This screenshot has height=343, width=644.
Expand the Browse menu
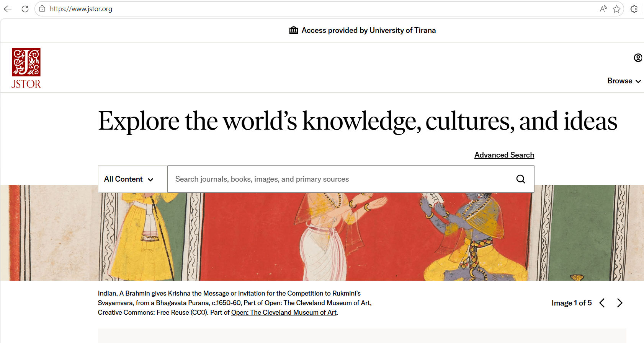click(x=624, y=81)
